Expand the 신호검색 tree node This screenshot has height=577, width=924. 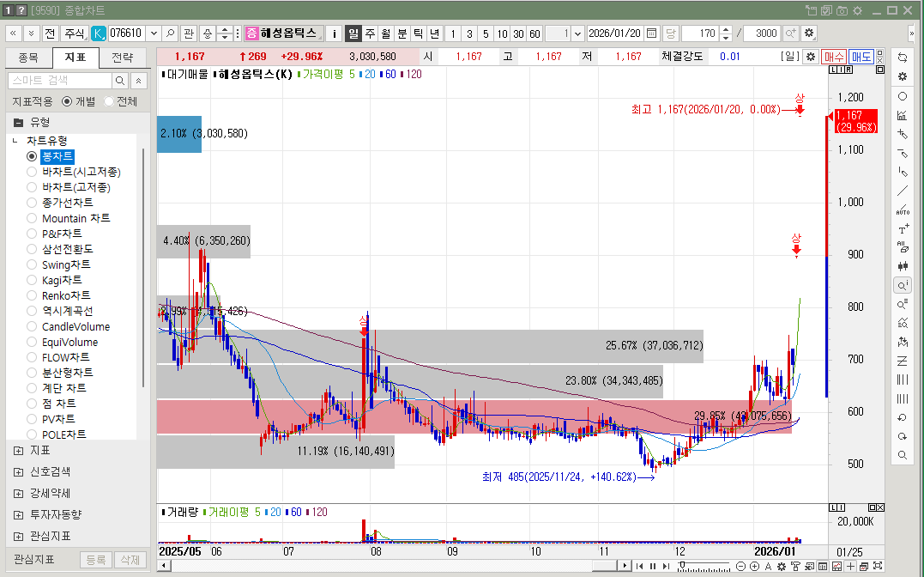coord(18,472)
